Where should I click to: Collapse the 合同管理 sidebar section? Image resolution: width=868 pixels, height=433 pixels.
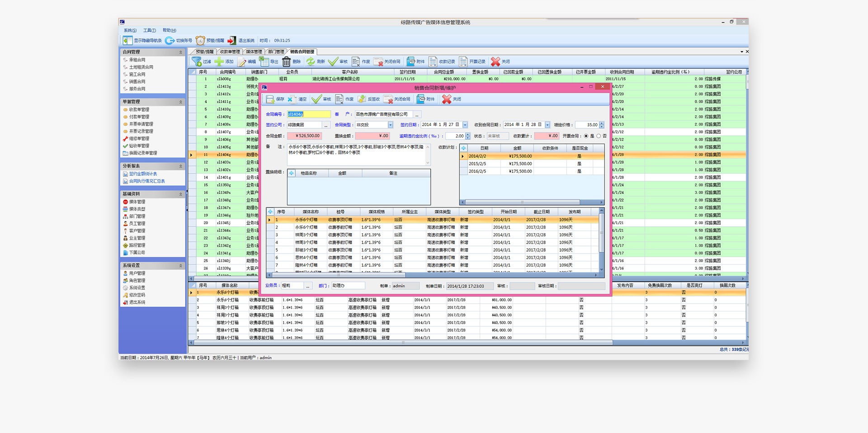[x=180, y=52]
